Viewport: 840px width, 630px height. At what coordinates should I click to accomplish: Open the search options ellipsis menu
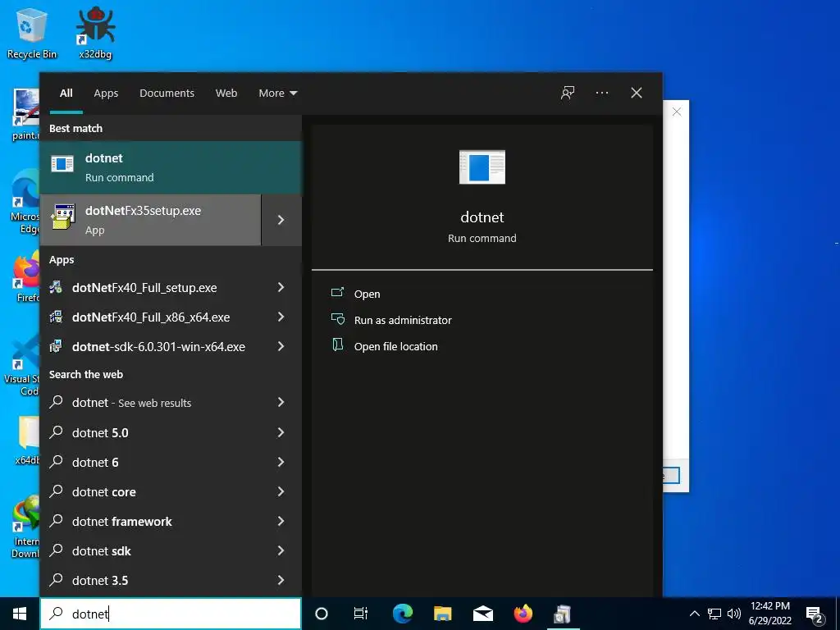tap(601, 93)
